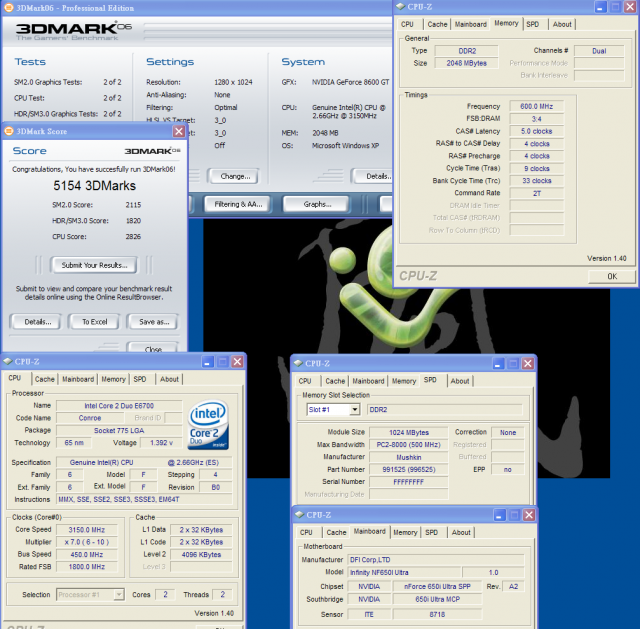Minimize the CPU-Z Mainboard window

(x=499, y=515)
